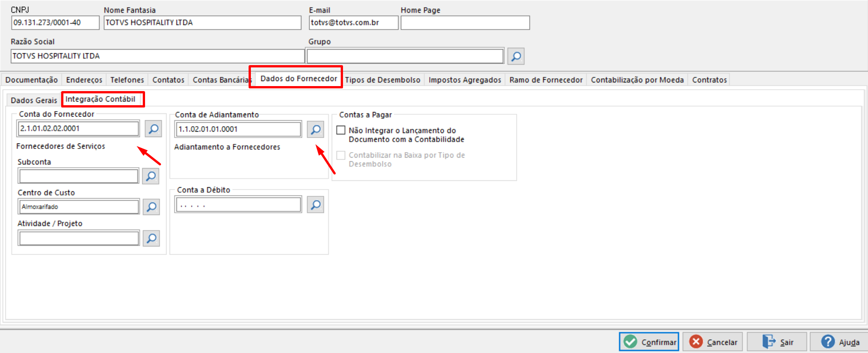868x353 pixels.
Task: Click the Atividade / Projeto search icon
Action: (151, 238)
